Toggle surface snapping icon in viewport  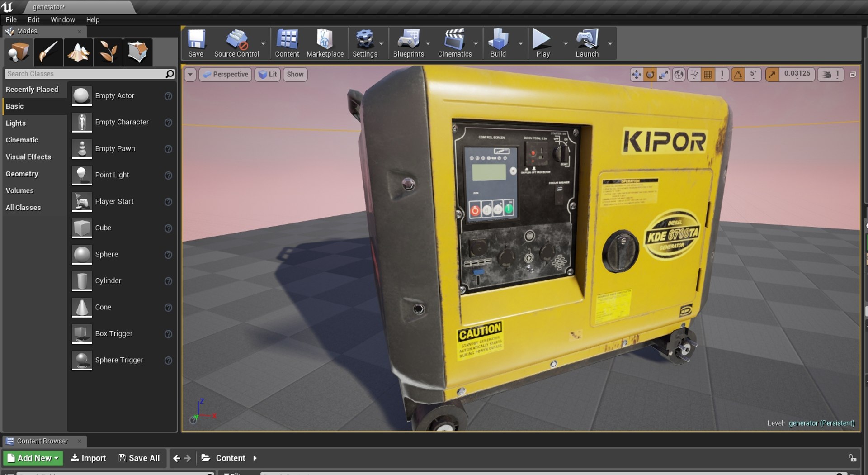coord(694,75)
